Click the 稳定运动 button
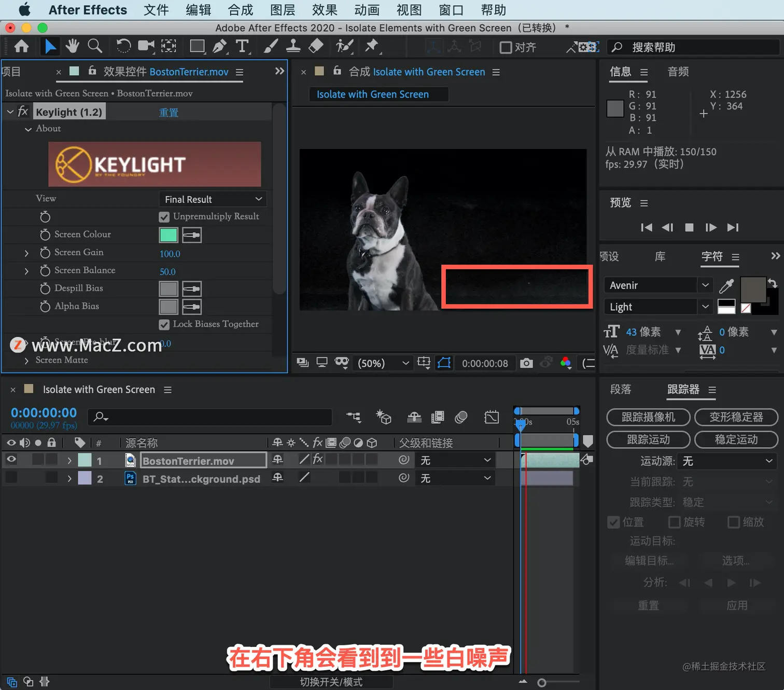The image size is (784, 690). (736, 439)
